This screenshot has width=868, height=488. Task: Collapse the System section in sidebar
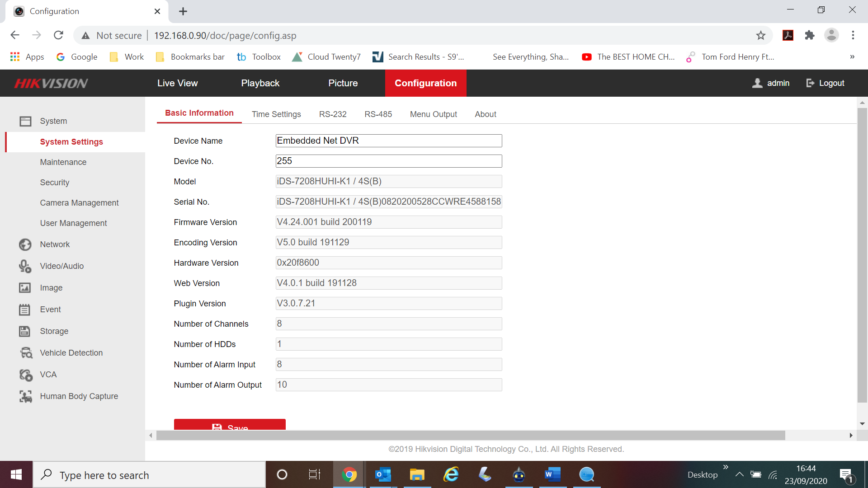coord(53,121)
